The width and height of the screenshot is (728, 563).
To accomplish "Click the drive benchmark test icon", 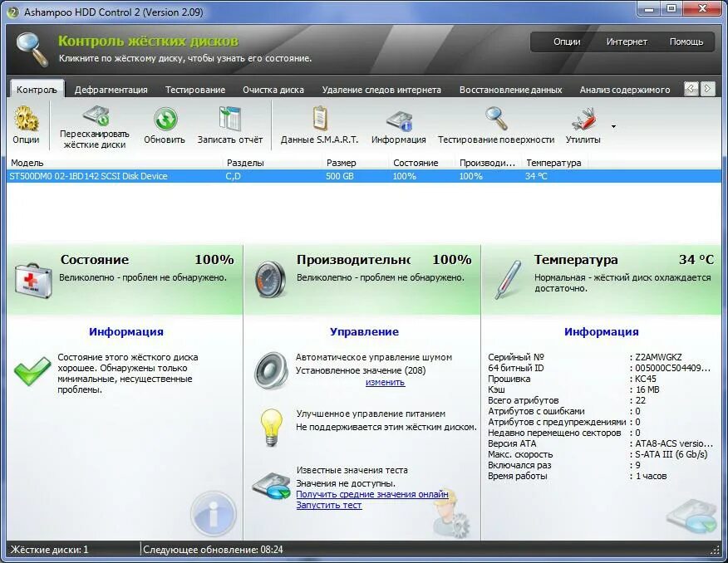I will [x=271, y=486].
